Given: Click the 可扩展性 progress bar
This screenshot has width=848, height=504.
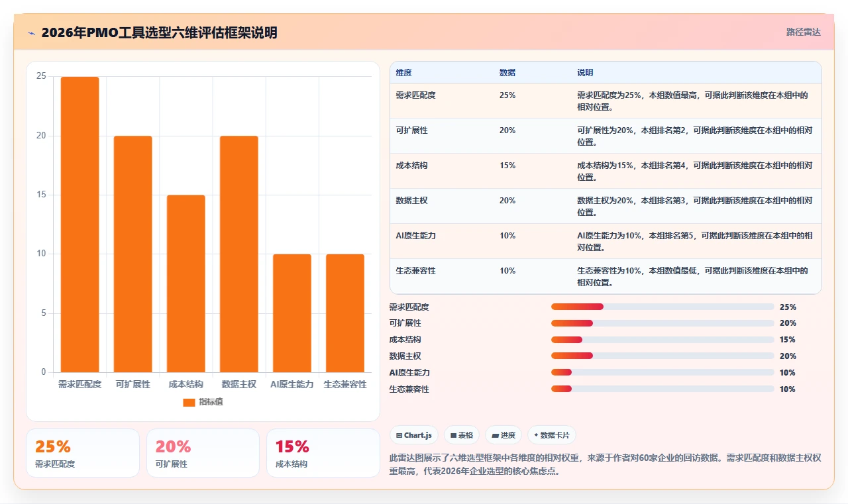Looking at the screenshot, I should pyautogui.click(x=662, y=323).
